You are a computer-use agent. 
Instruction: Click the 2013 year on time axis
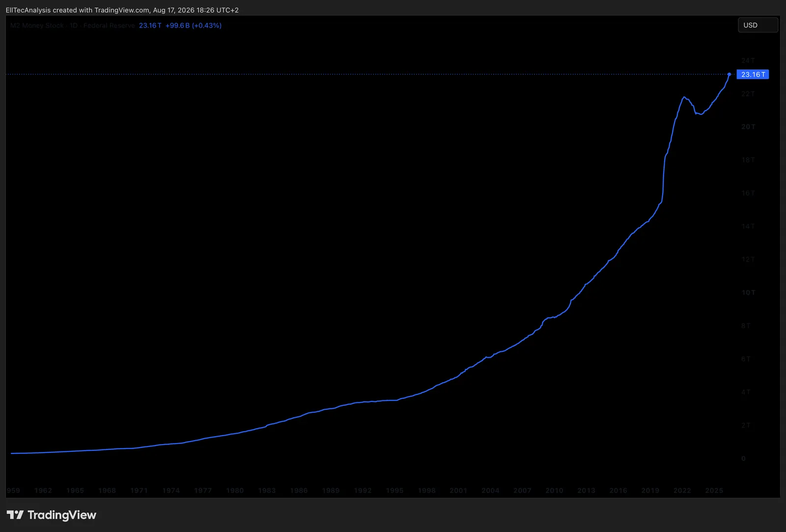(586, 490)
